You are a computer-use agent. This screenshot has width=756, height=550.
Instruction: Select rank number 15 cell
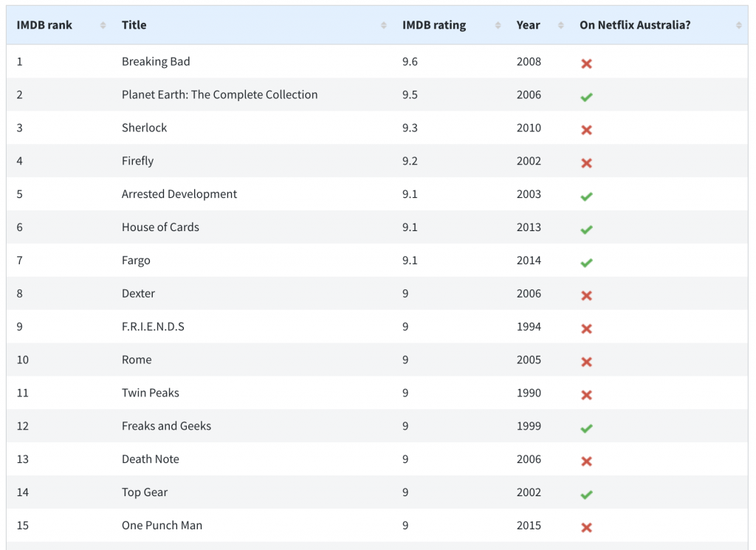point(23,526)
